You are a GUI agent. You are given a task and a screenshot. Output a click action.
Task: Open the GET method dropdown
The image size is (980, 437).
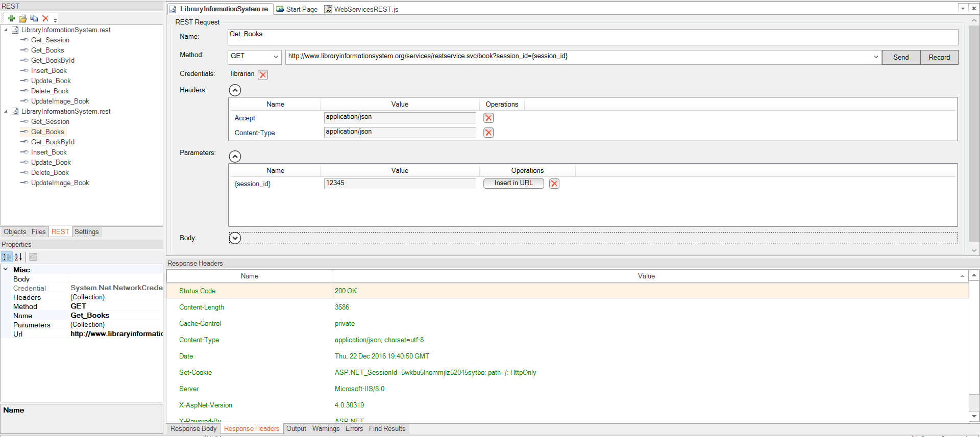click(x=276, y=57)
